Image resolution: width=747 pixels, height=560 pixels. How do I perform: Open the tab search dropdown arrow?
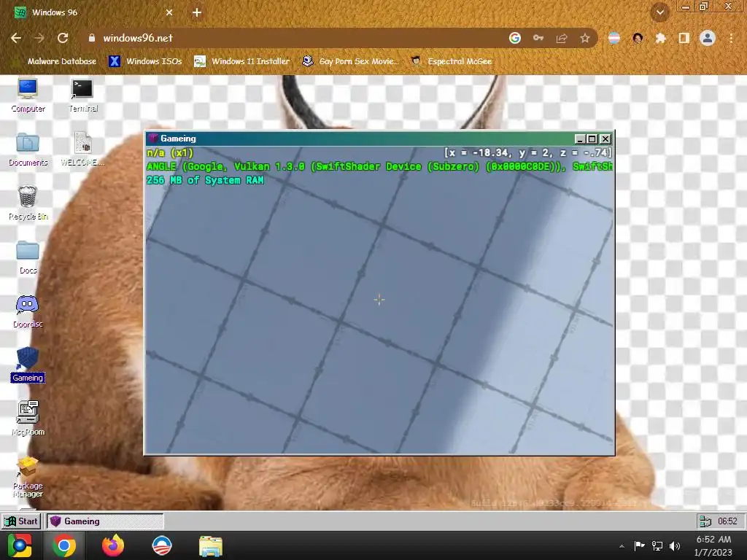(659, 12)
